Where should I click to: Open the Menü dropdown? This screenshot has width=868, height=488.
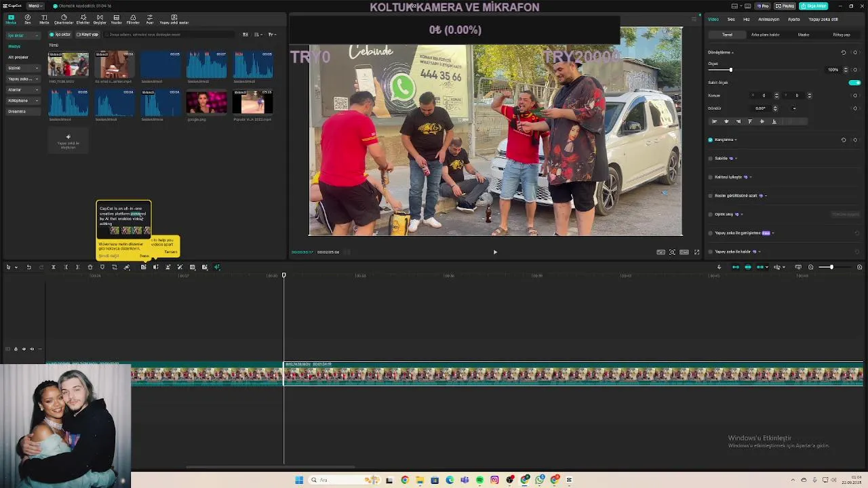[x=35, y=5]
